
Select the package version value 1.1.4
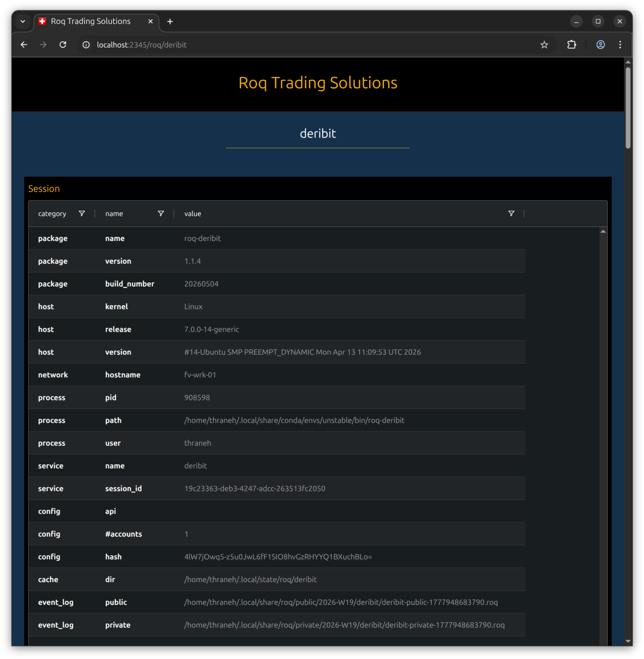tap(193, 261)
